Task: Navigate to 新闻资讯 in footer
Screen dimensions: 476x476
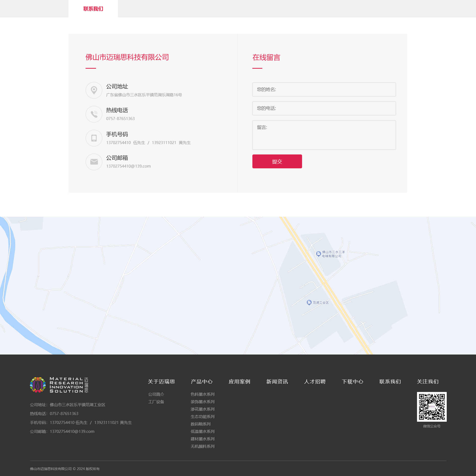Action: click(277, 382)
